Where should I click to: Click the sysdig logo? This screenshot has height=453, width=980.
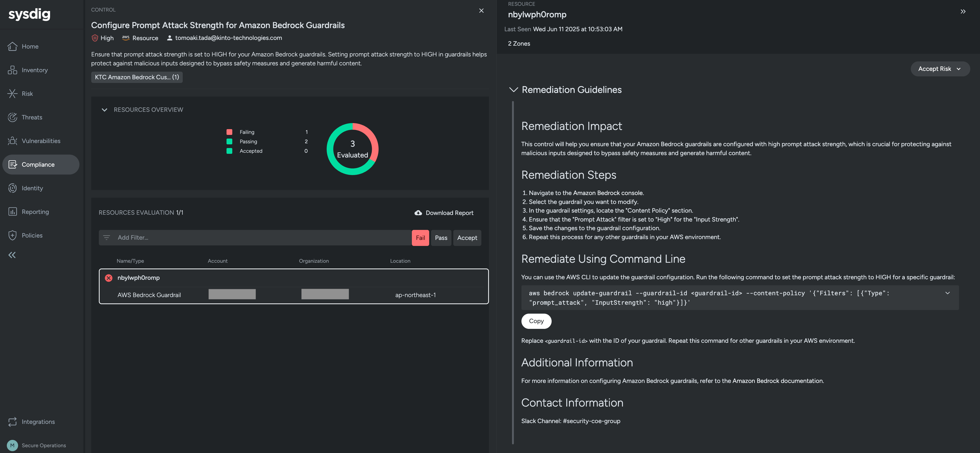(29, 14)
